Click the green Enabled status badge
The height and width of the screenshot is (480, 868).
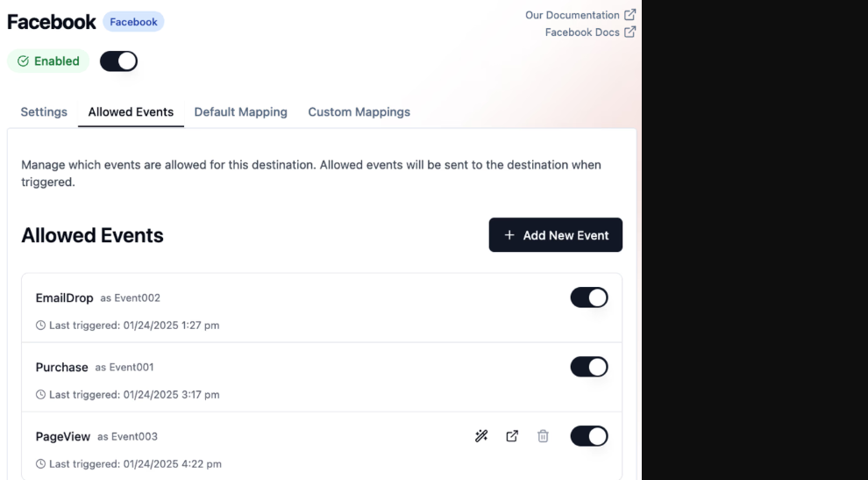pos(48,61)
